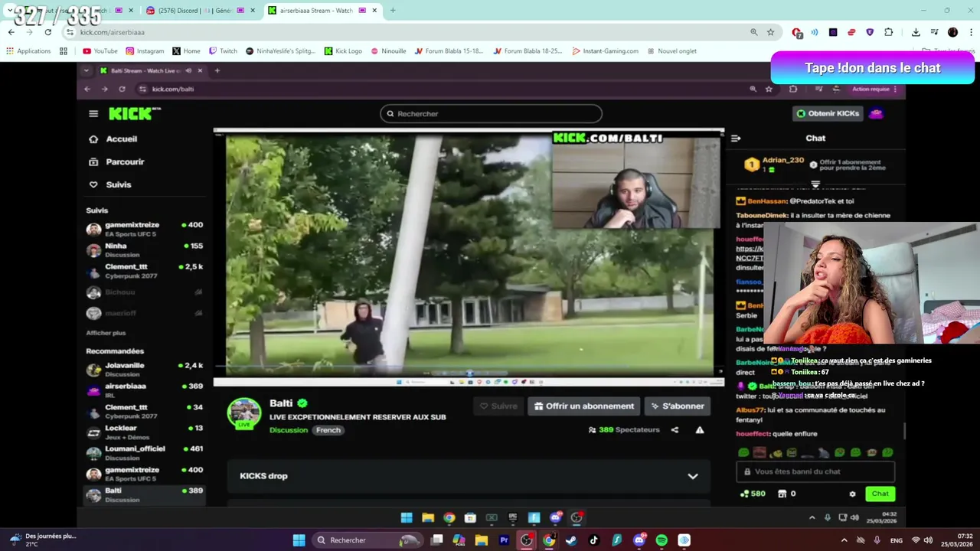
Task: Open Kick Logo bookmark
Action: tap(343, 51)
